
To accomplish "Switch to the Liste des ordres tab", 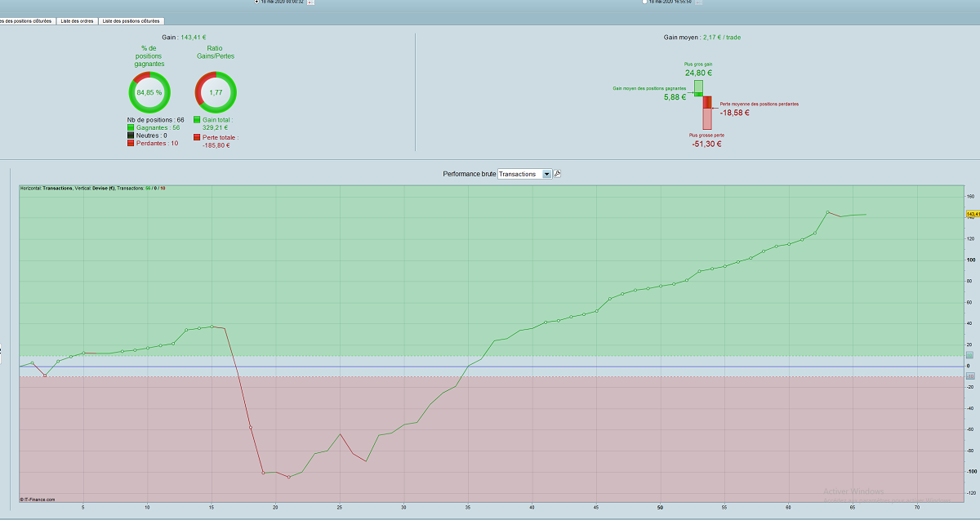I will point(78,21).
